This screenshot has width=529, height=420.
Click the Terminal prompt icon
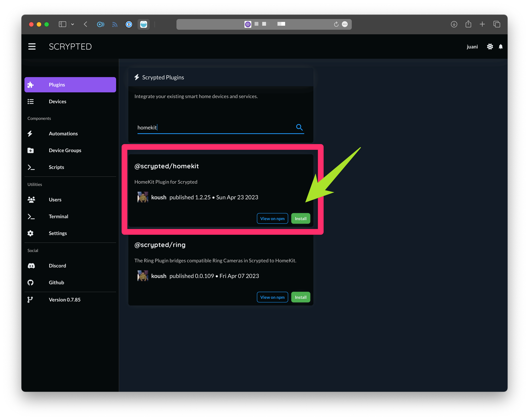click(x=31, y=217)
